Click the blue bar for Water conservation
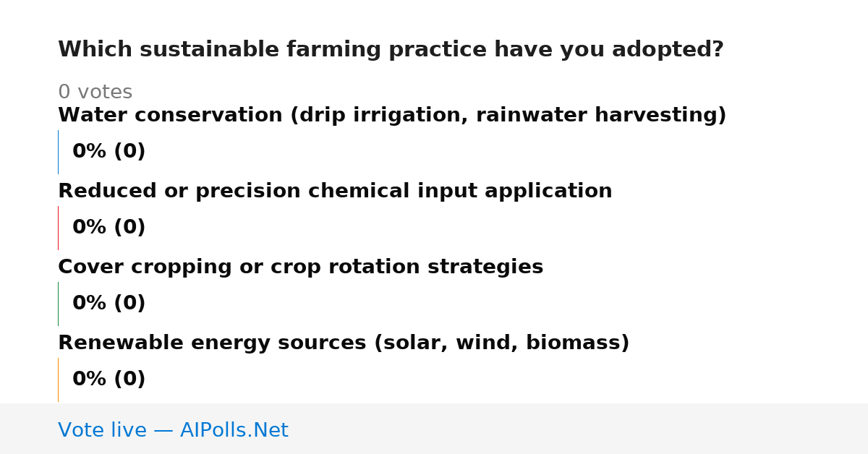868x454 pixels. point(58,152)
